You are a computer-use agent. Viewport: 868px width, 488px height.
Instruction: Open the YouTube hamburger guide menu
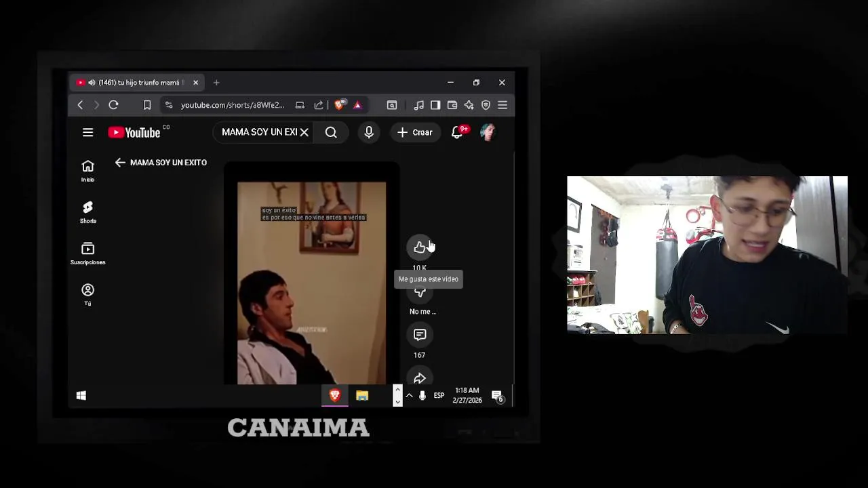point(88,133)
